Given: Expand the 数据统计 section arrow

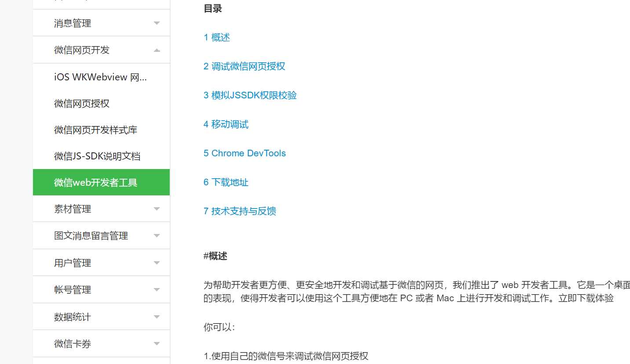Looking at the screenshot, I should 157,317.
